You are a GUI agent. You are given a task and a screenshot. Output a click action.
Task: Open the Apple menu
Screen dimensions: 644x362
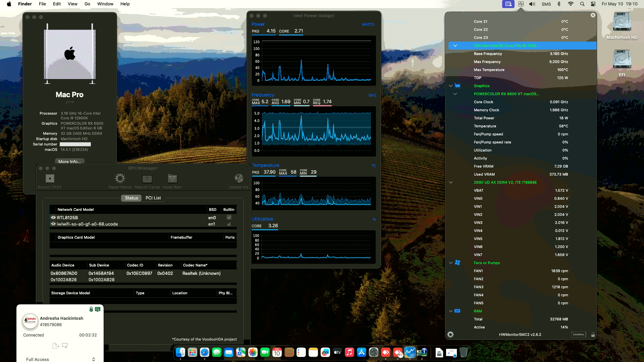[x=9, y=4]
